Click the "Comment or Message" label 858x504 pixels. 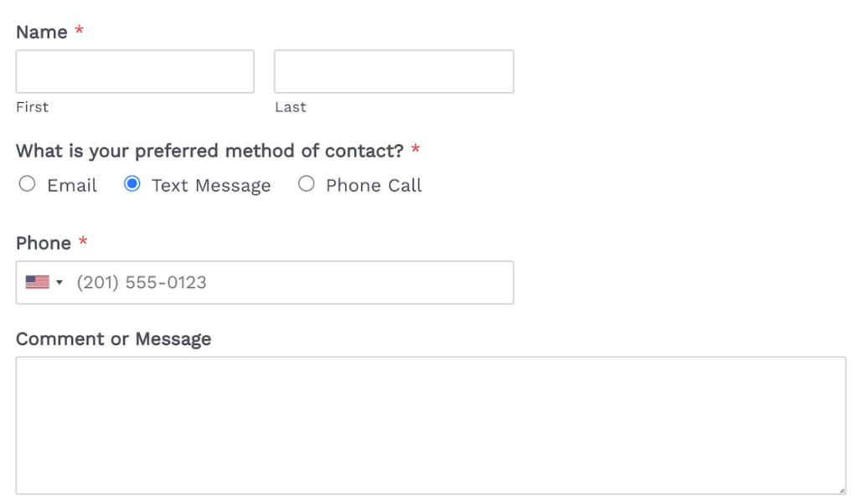pyautogui.click(x=114, y=339)
